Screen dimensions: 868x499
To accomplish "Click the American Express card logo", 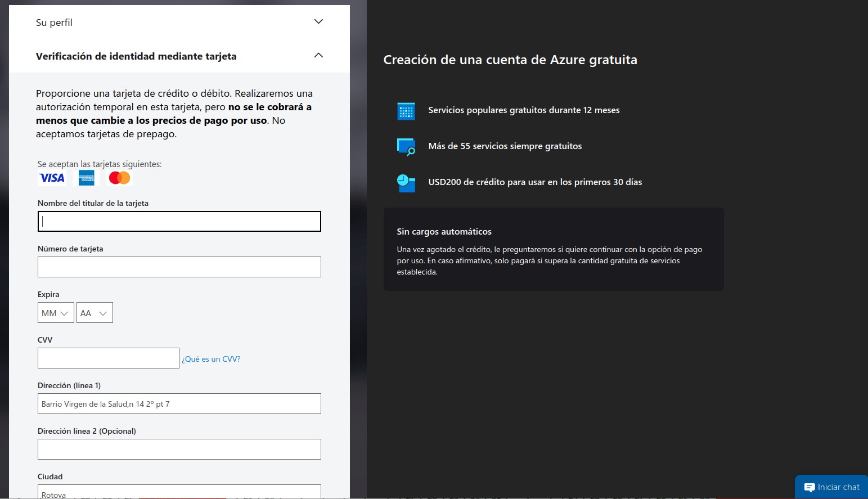I will coord(86,178).
